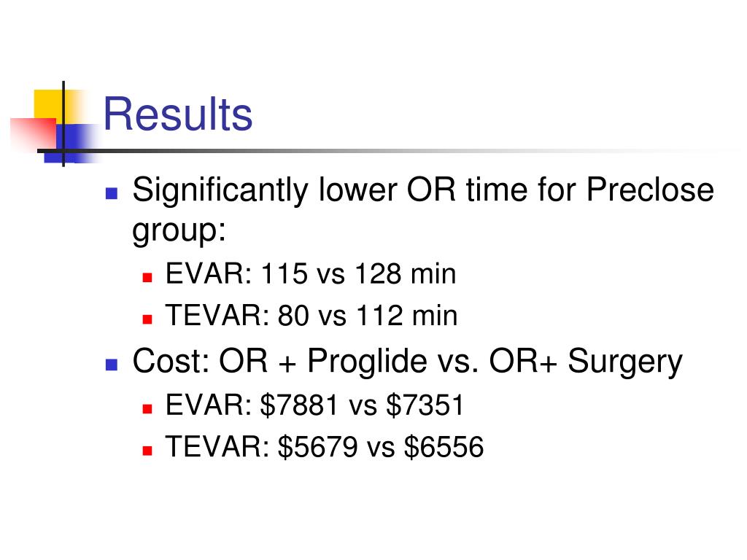Viewport: 747px width, 560px height.
Task: Click the red bullet before TEVAR $5679 line
Action: point(147,450)
